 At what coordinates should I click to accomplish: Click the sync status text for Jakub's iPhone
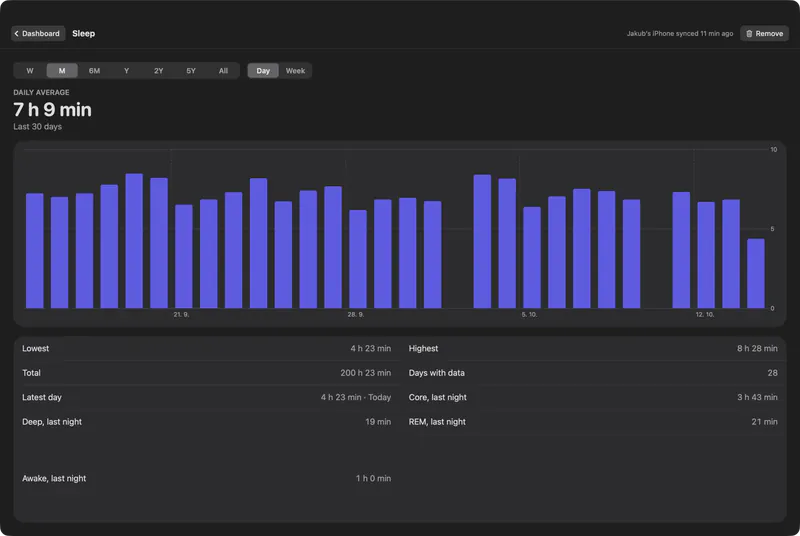pos(680,34)
